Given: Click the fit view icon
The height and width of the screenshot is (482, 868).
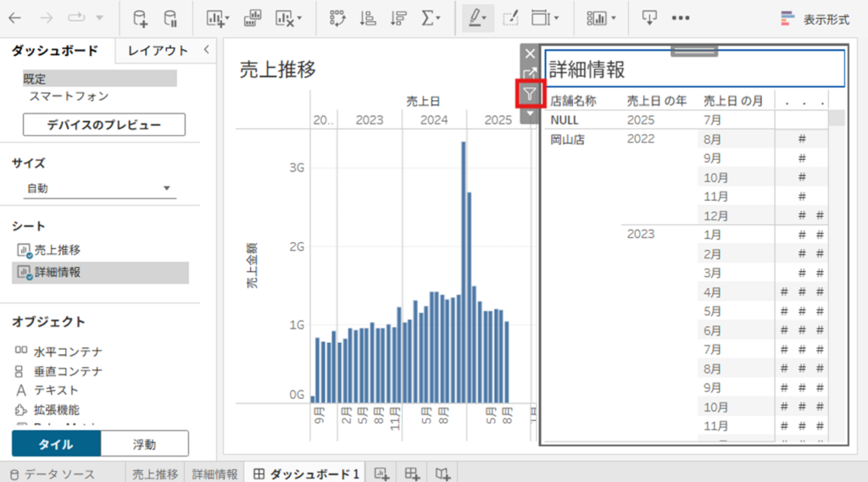Looking at the screenshot, I should click(540, 19).
